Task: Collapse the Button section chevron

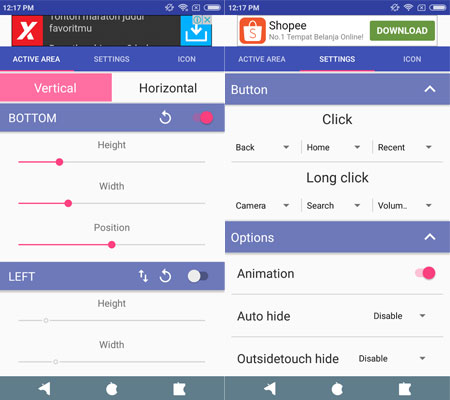Action: 430,89
